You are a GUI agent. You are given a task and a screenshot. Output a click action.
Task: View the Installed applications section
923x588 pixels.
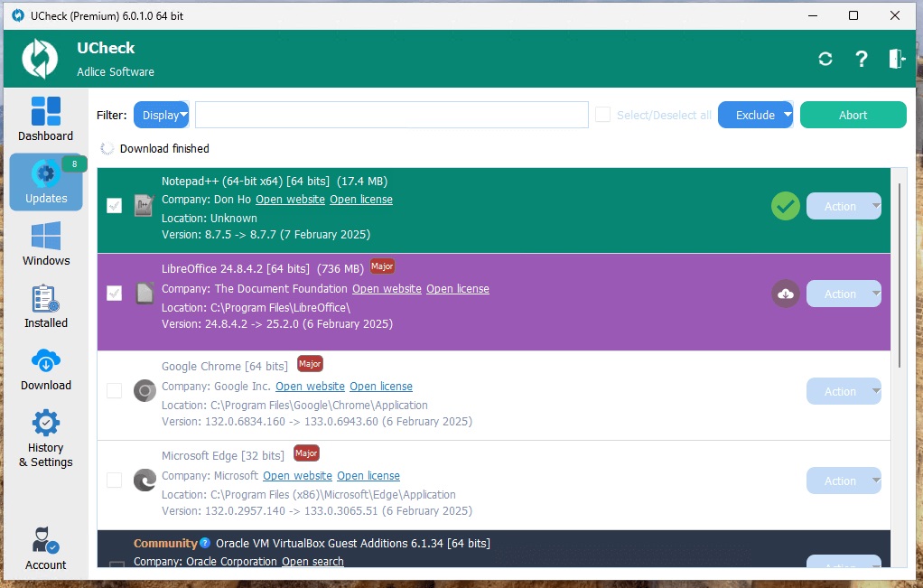pos(45,306)
